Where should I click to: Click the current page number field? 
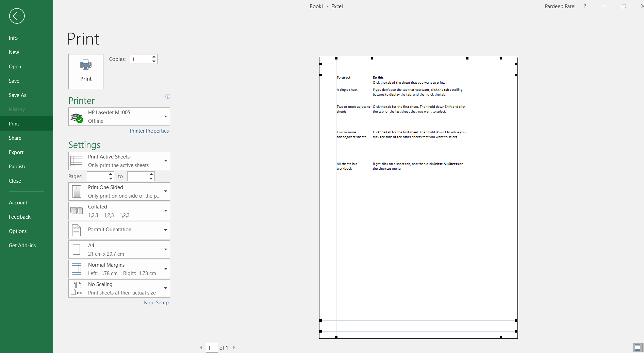tap(212, 348)
